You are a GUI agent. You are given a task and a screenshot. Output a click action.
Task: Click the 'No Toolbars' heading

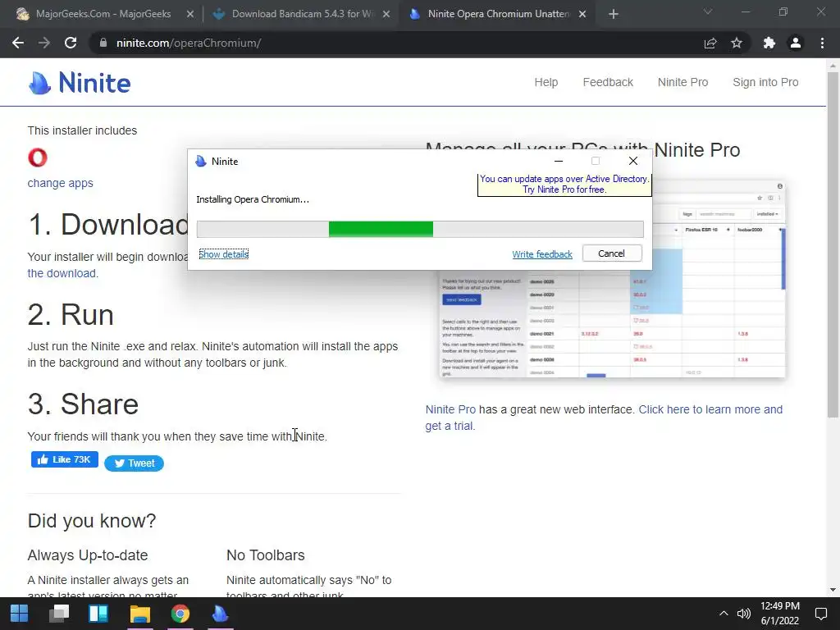coord(266,555)
